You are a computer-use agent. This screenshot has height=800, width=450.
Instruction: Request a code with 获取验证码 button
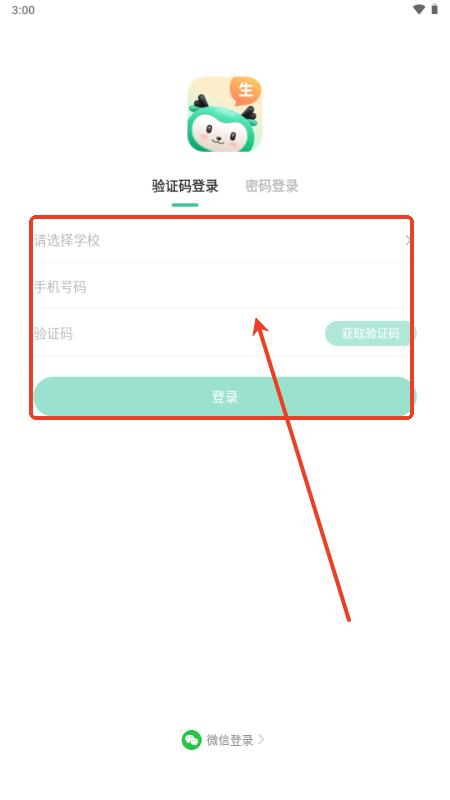(x=371, y=334)
